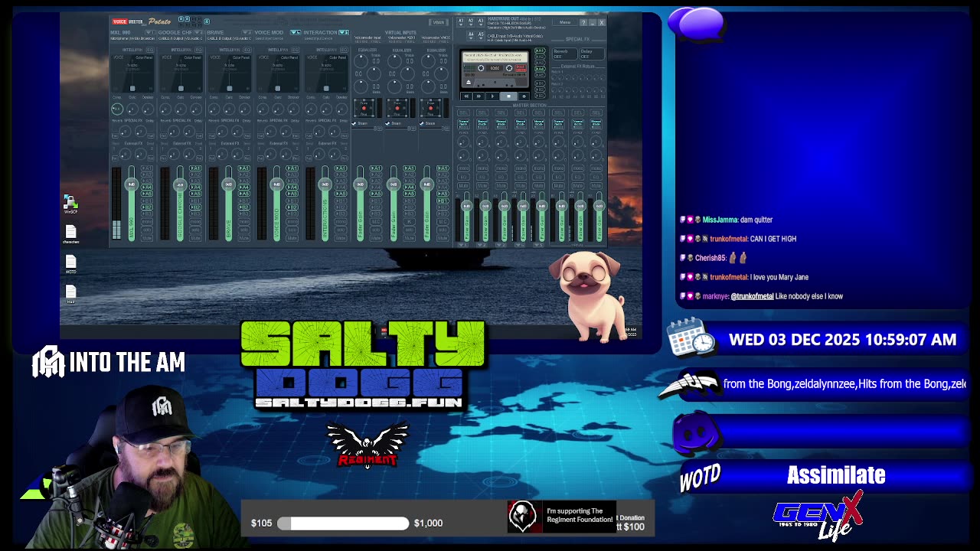
Task: Open the characters file on desktop
Action: pyautogui.click(x=70, y=233)
